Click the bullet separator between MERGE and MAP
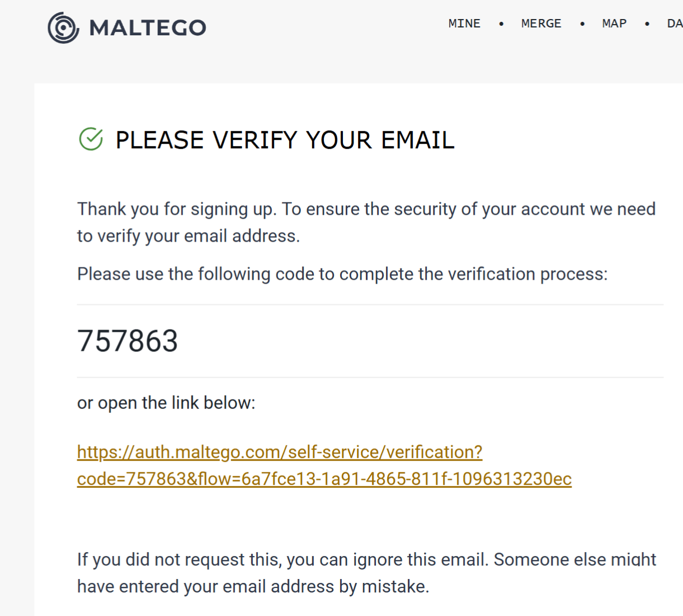 pyautogui.click(x=582, y=23)
